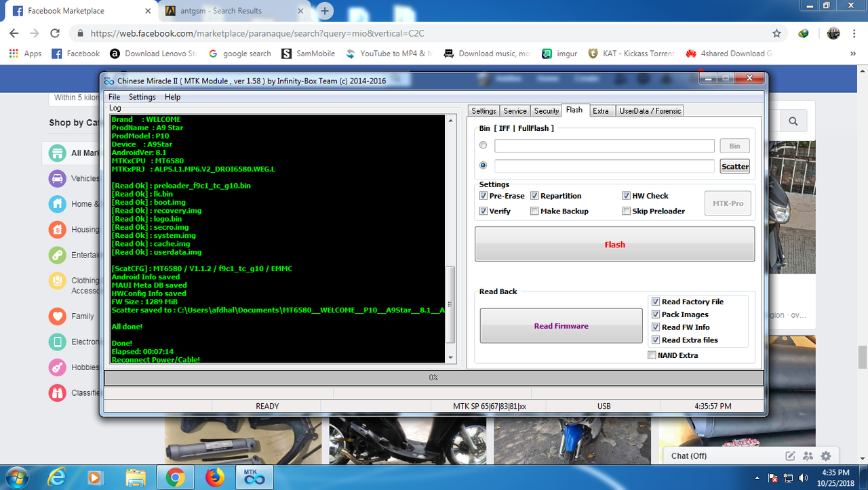
Task: Open the Settings menu in Chinese Miracle
Action: click(x=142, y=97)
